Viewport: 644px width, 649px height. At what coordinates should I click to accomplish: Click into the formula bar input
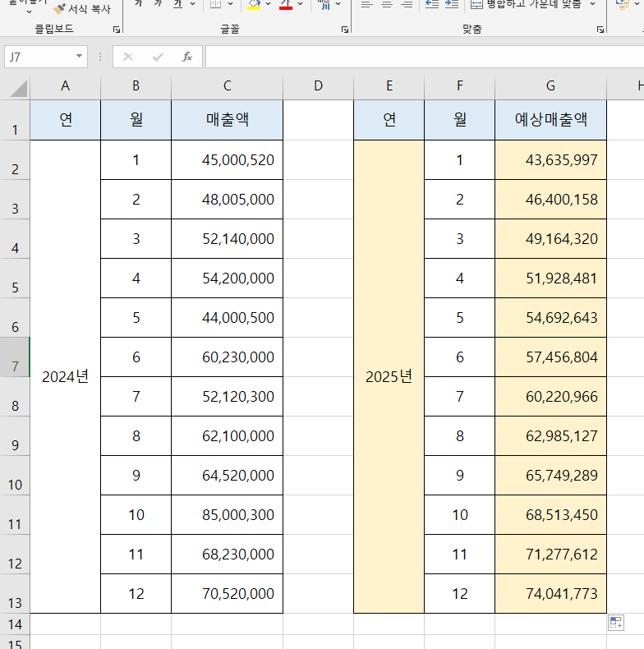425,57
